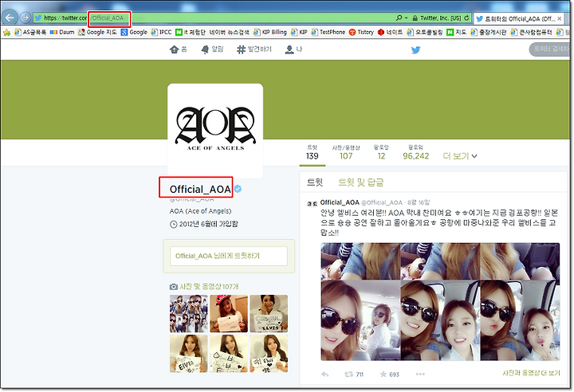Viewport: 574px width, 392px height.
Task: Open the tweet's selfie photo collage
Action: 440,302
